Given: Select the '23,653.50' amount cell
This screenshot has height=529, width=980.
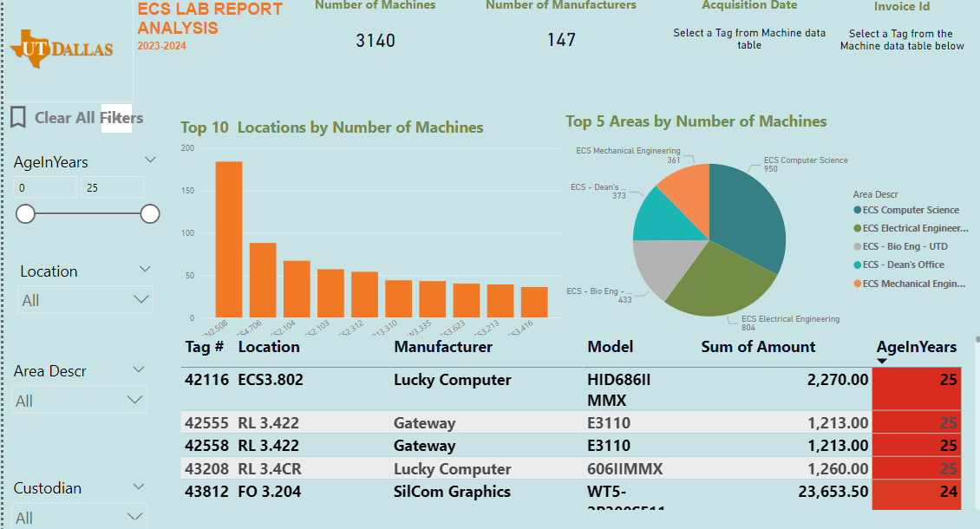Looking at the screenshot, I should tap(833, 492).
